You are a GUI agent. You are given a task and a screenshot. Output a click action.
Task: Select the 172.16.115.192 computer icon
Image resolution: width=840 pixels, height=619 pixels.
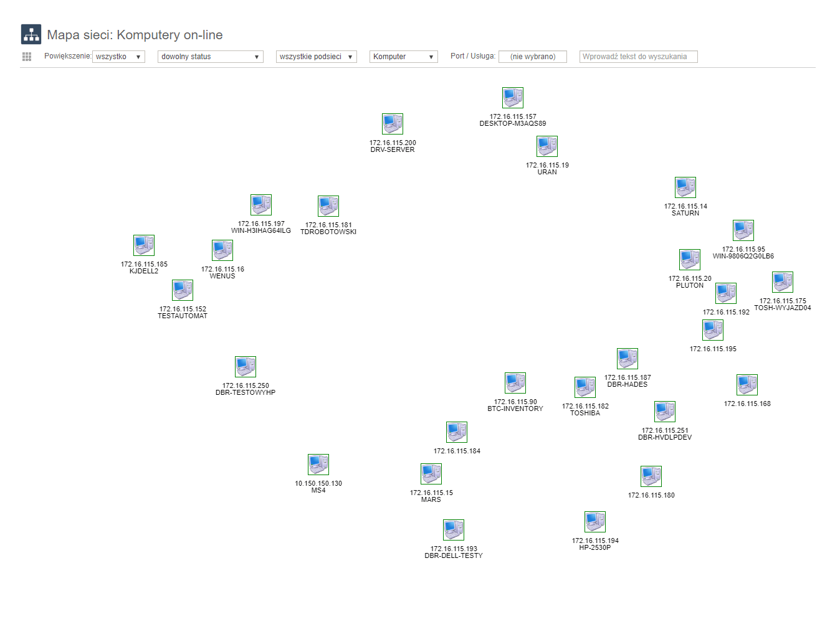[x=726, y=293]
